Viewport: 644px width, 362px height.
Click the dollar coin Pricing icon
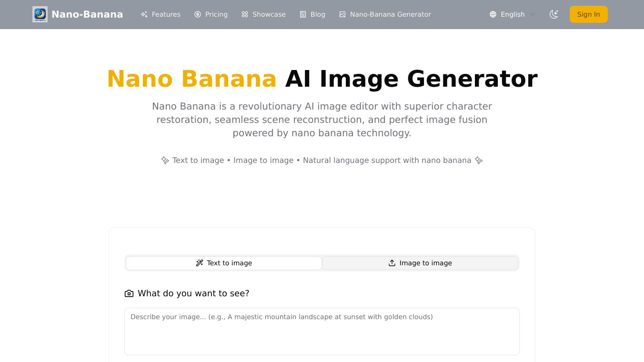point(198,14)
